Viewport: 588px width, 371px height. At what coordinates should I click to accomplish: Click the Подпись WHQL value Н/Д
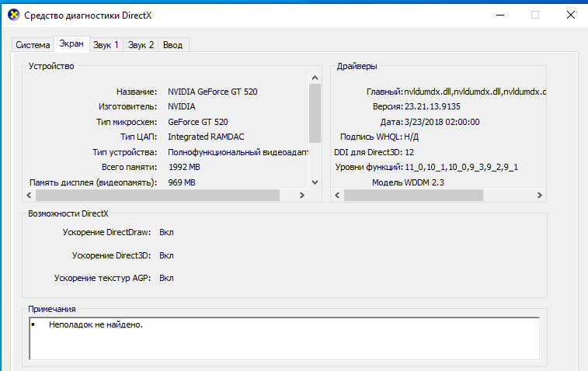coord(412,137)
